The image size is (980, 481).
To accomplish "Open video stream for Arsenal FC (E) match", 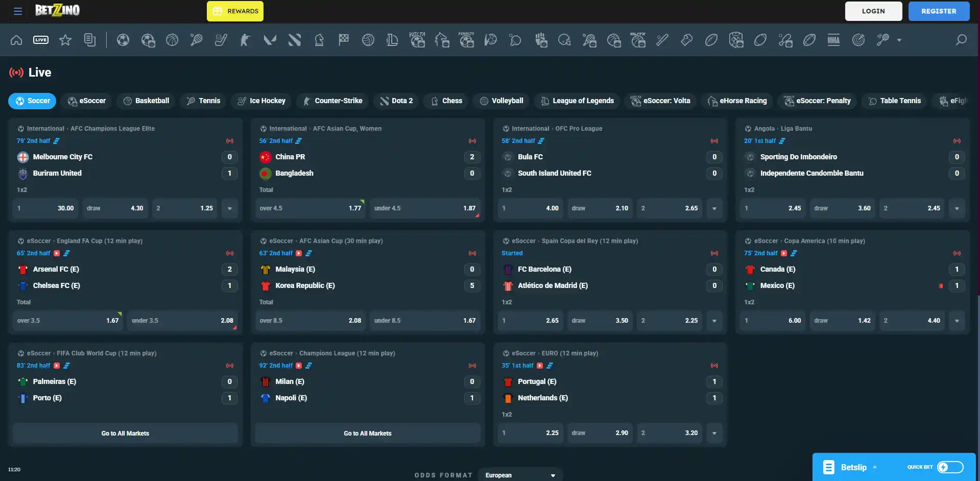I will [57, 253].
